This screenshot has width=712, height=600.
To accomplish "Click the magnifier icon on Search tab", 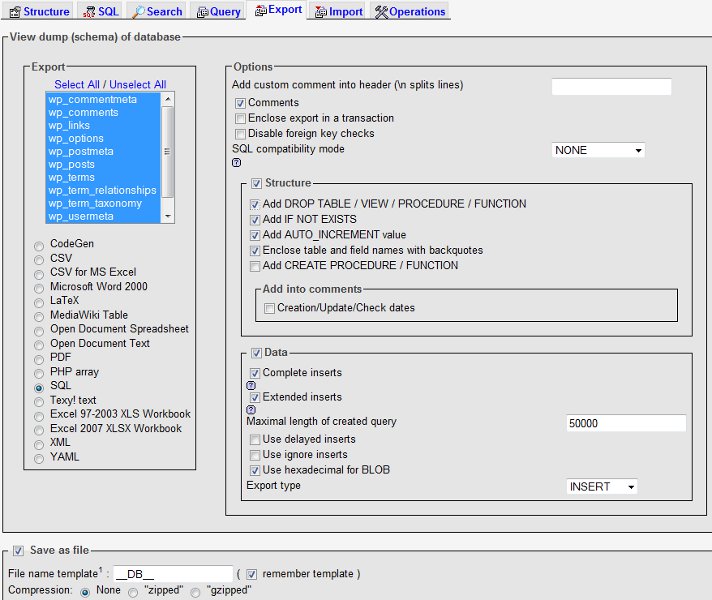I will 137,12.
